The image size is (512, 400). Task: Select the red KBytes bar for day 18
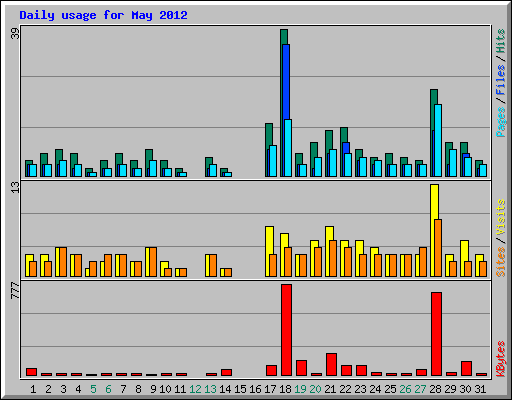[x=286, y=330]
